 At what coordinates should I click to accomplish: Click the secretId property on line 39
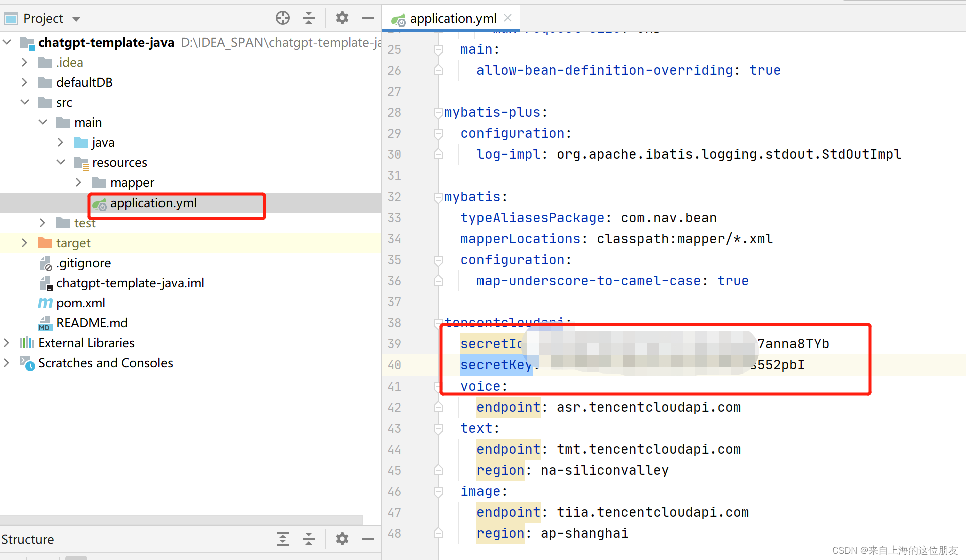coord(492,344)
